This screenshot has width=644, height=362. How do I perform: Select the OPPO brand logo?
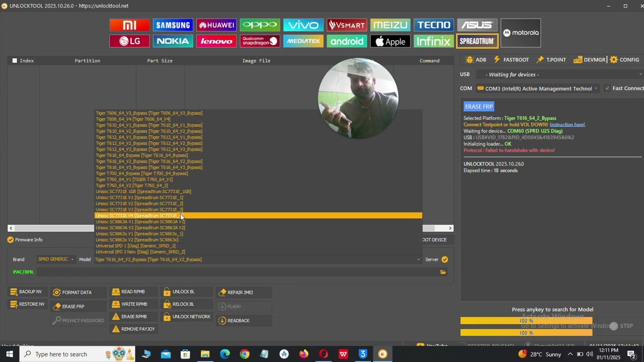pos(260,25)
